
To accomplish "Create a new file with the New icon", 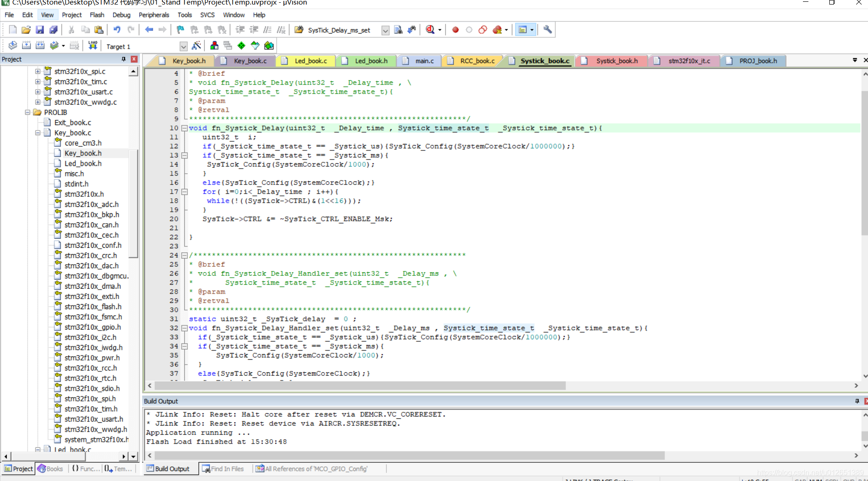I will tap(13, 30).
